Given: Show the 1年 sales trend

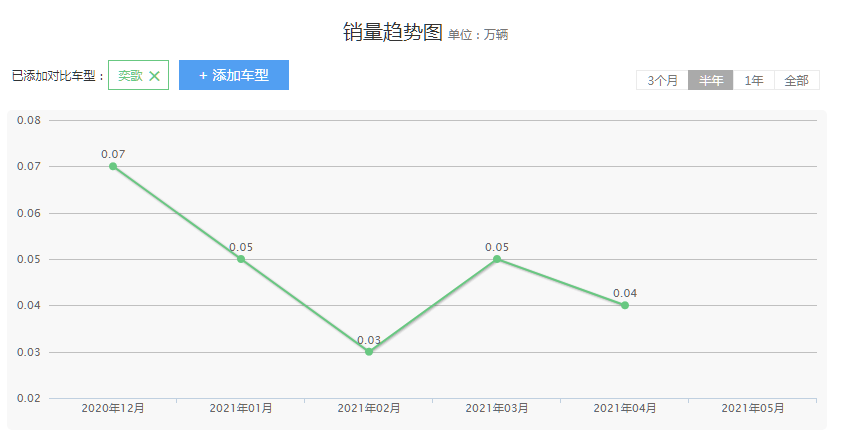Looking at the screenshot, I should (x=754, y=81).
